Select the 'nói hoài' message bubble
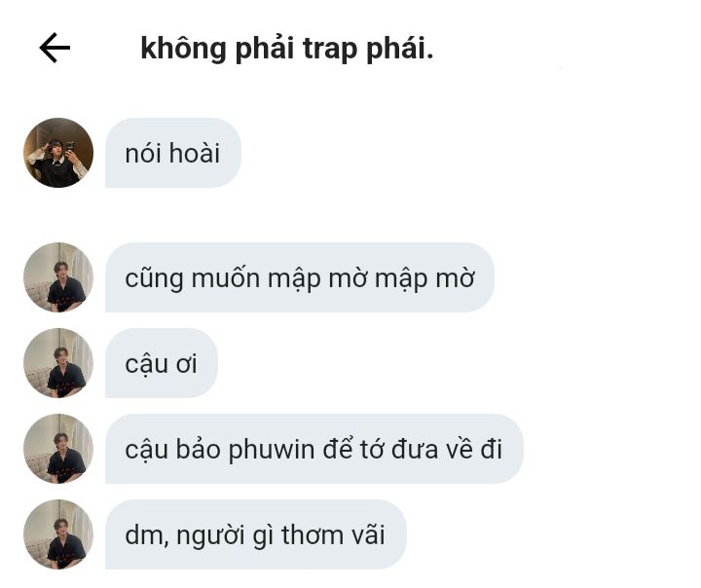The width and height of the screenshot is (701, 588). pos(173,153)
